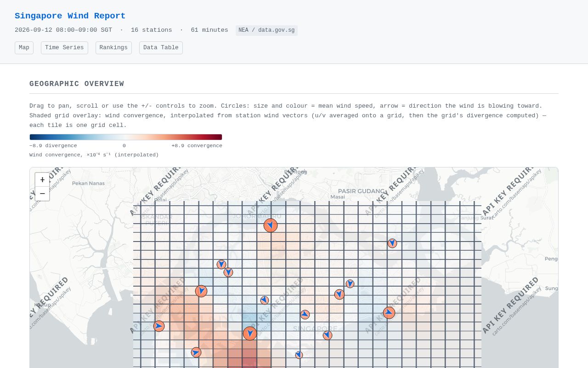Show the Data Table tab
This screenshot has height=368, width=588.
pos(161,48)
